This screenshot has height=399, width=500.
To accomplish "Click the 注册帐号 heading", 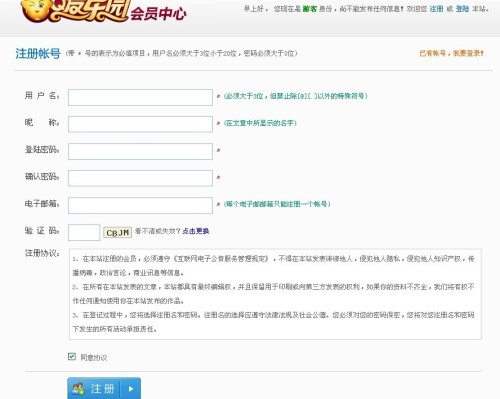I will 38,53.
